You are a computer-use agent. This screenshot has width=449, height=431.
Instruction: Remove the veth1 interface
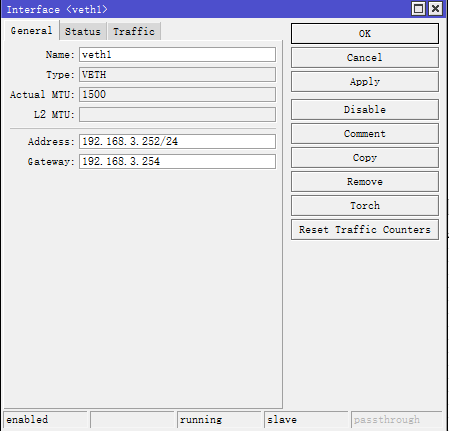point(365,182)
